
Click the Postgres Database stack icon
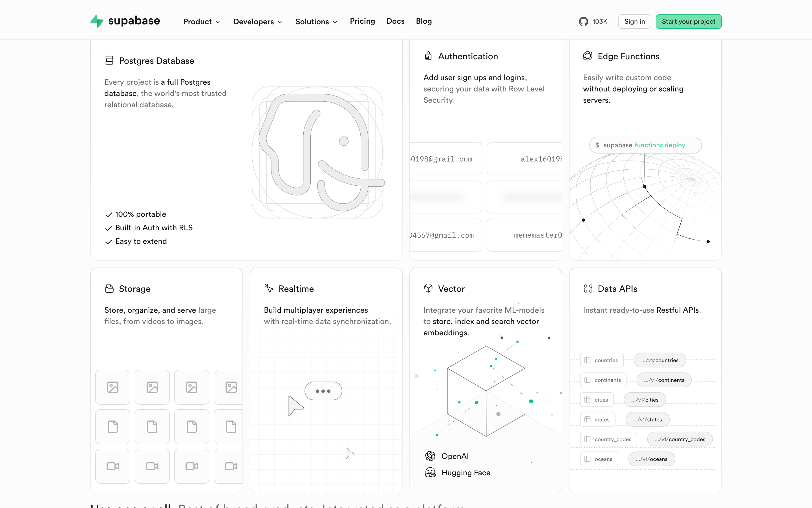pyautogui.click(x=109, y=60)
